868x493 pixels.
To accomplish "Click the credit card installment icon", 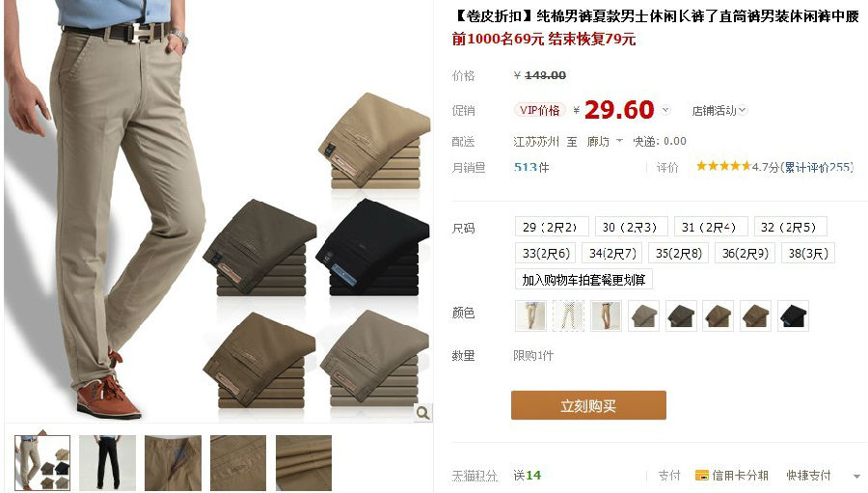I will point(702,476).
